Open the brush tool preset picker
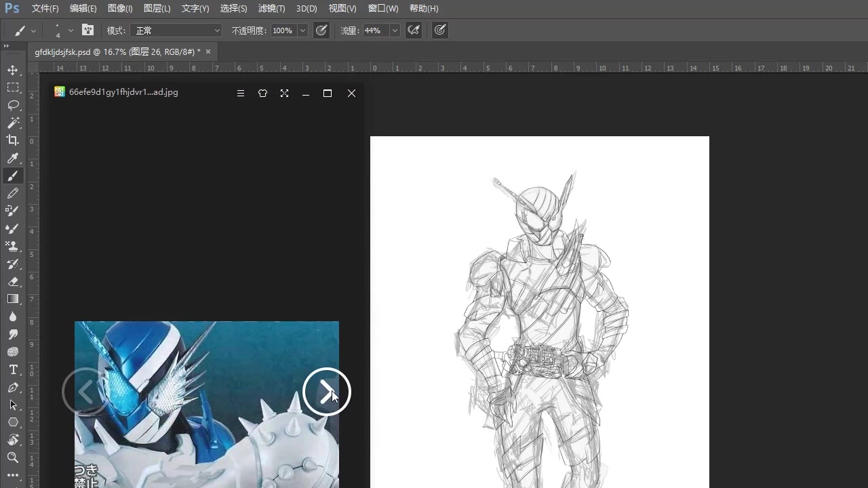 coord(25,30)
